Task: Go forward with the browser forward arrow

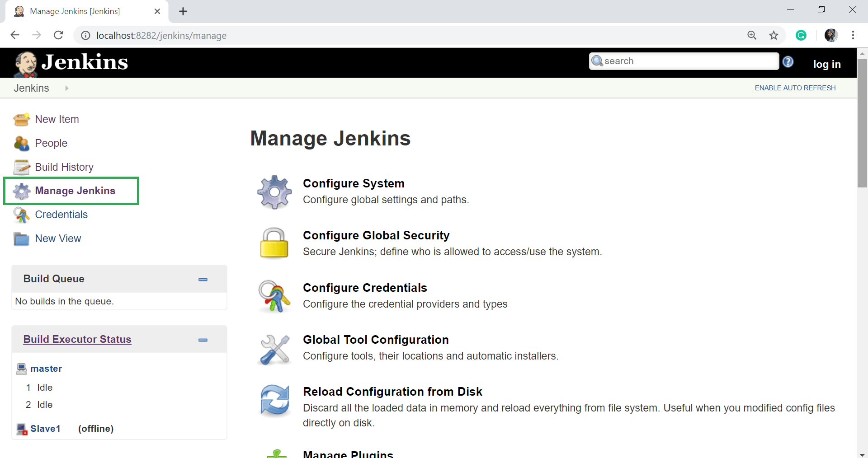Action: pos(37,35)
